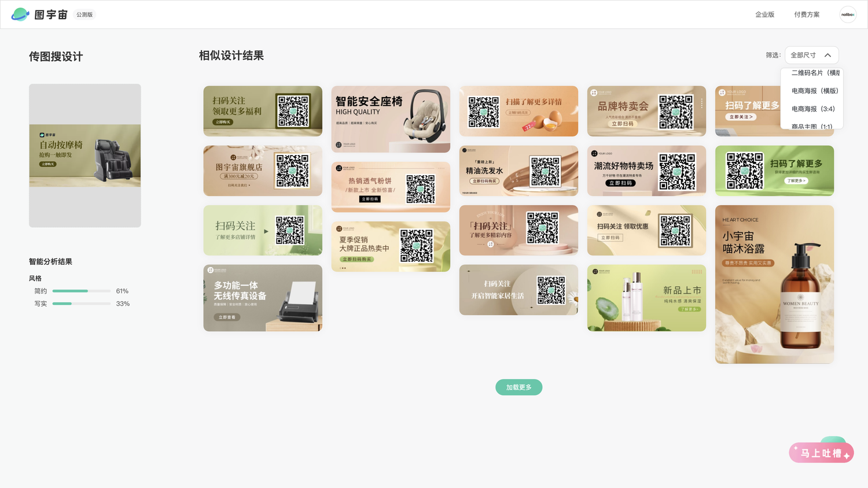Click the 相似设计结果 heading
This screenshot has height=488, width=868.
[231, 56]
